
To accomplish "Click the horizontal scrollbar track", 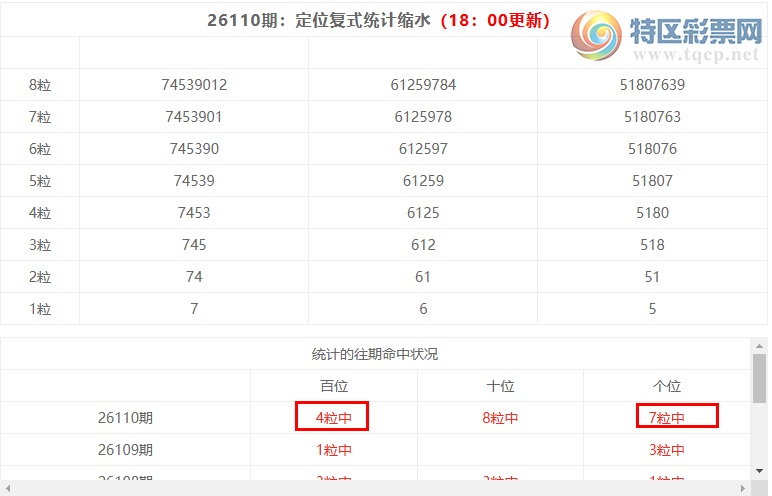I will (x=375, y=488).
